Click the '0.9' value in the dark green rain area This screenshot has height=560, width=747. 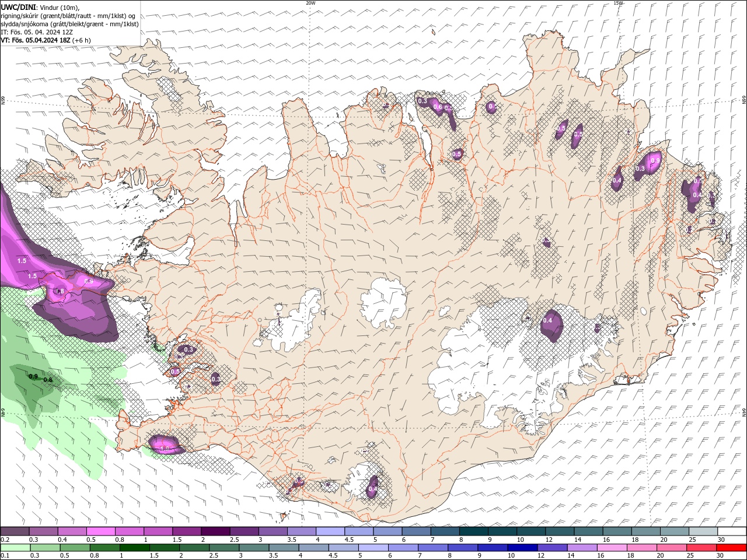click(33, 376)
